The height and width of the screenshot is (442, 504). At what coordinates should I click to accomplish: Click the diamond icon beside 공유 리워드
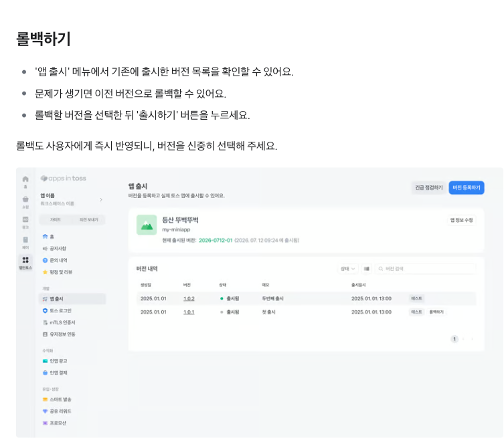coord(45,411)
